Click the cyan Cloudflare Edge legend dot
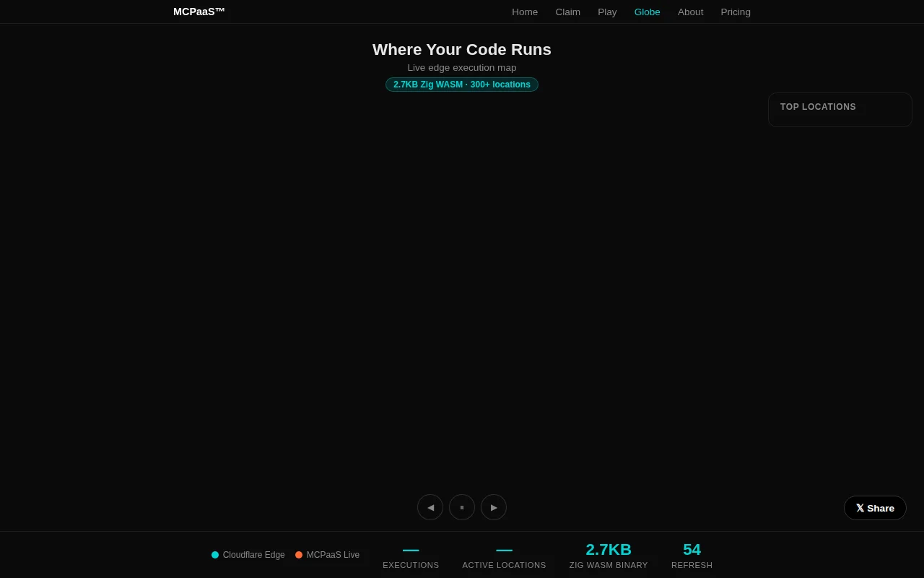Viewport: 924px width, 578px height. 215,555
